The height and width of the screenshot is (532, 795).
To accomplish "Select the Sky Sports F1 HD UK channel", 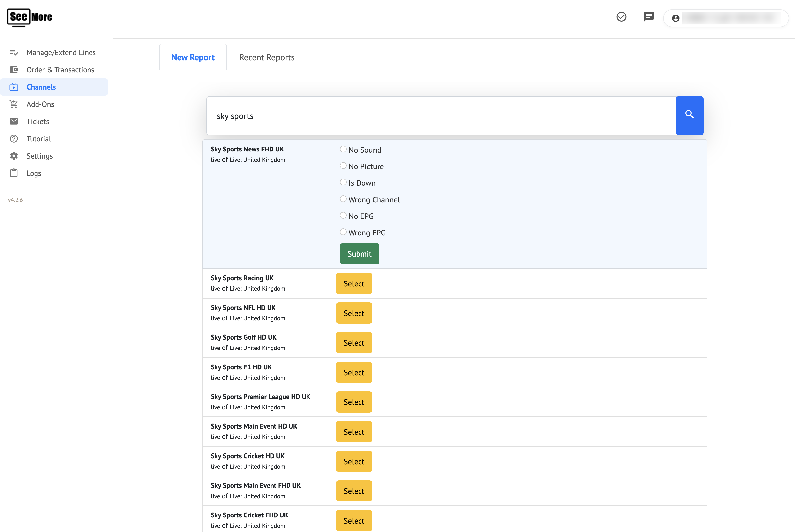I will tap(354, 373).
